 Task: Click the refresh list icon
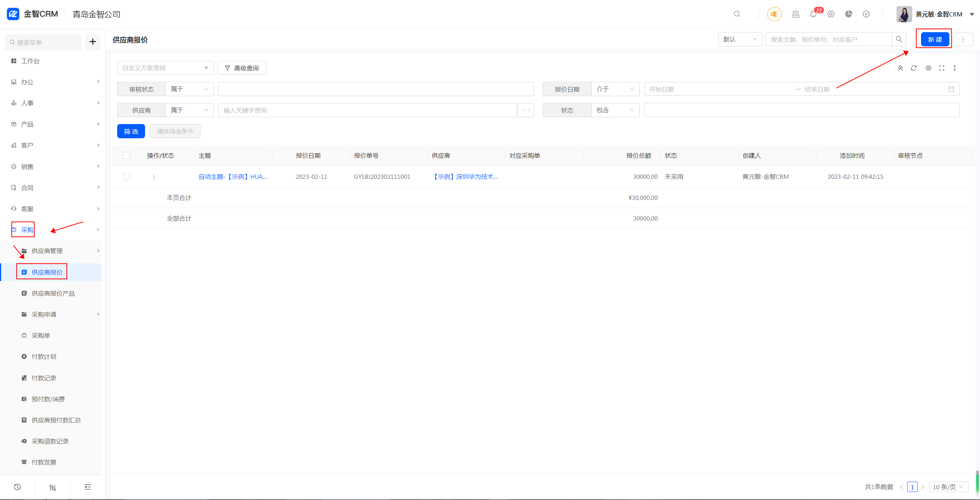tap(914, 68)
